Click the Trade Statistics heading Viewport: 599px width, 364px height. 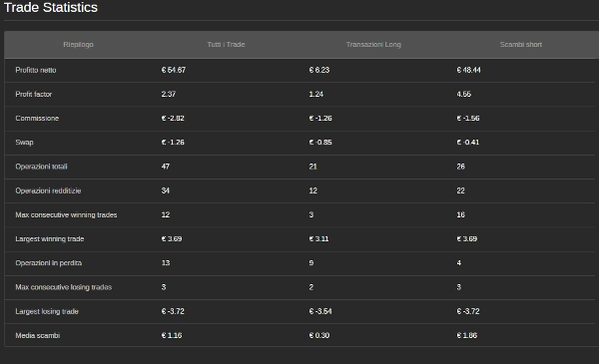pos(51,8)
